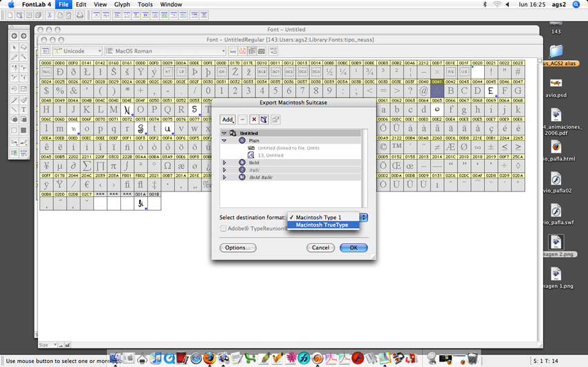The height and width of the screenshot is (367, 588).
Task: Click the export dialog's list scrollbar
Action: (x=365, y=169)
